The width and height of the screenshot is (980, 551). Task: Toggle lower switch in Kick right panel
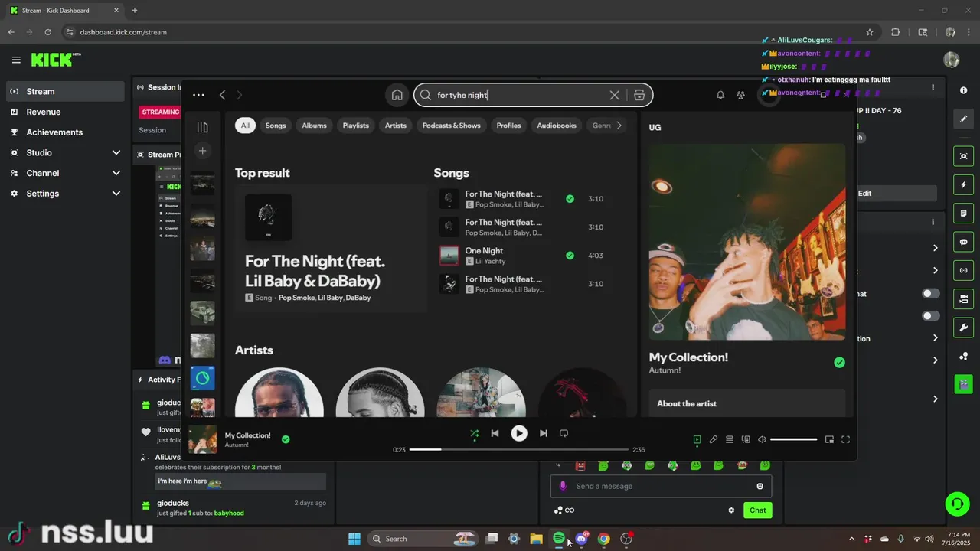coord(930,316)
